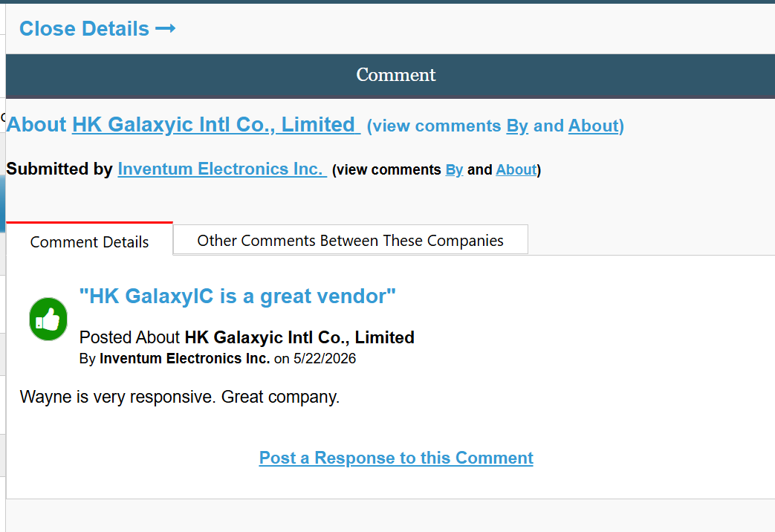The image size is (775, 532).
Task: Click the "Submitted by" label
Action: pyautogui.click(x=59, y=169)
